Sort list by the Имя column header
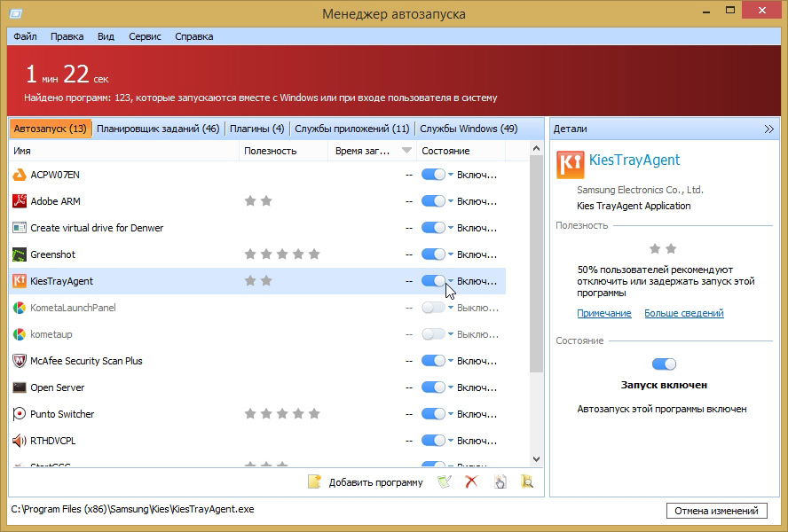788x532 pixels. click(123, 151)
